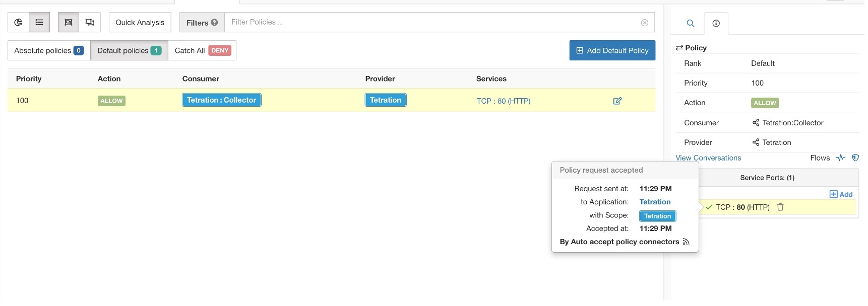Click the Provider column header

[x=380, y=79]
